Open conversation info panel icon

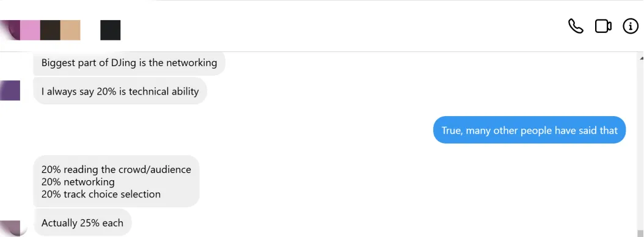pyautogui.click(x=631, y=26)
